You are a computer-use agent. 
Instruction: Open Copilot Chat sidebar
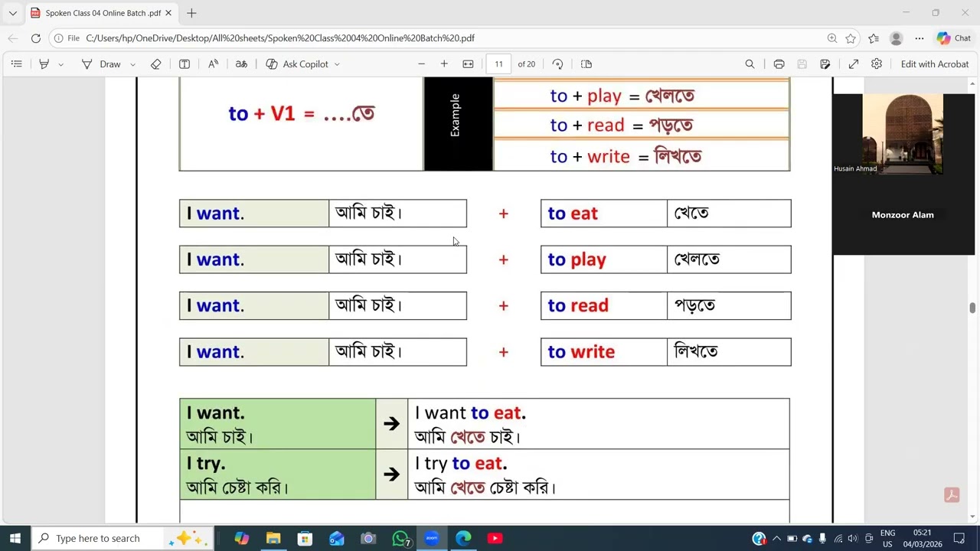(954, 38)
